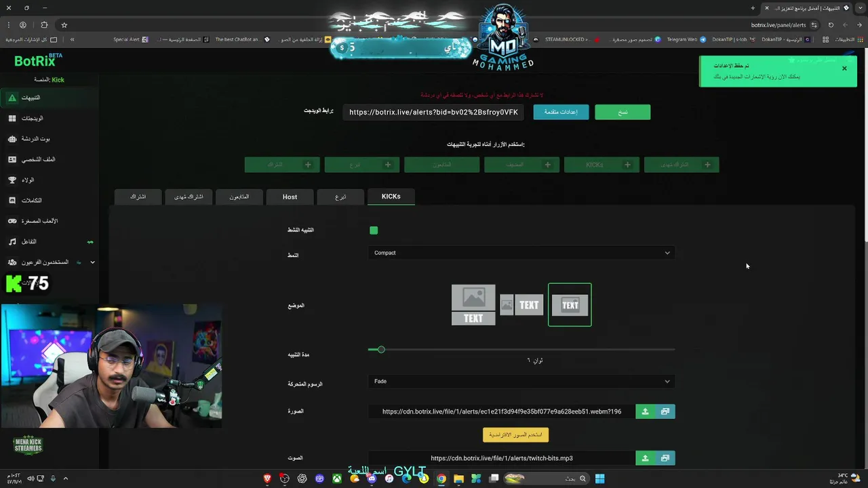Image resolution: width=868 pixels, height=488 pixels.
Task: Open the الرسوم المتحركة Fade dropdown
Action: (x=521, y=382)
